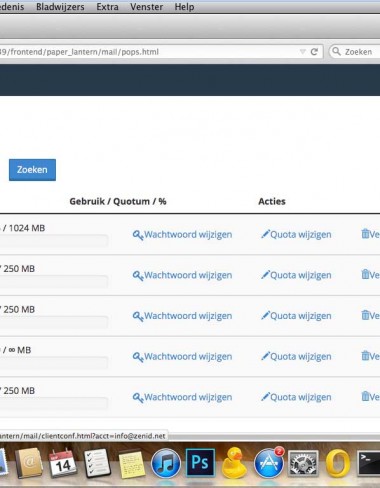Click Wachtwoord wijzigen in the ∞ MB row
Image resolution: width=380 pixels, height=488 pixels.
pos(188,356)
